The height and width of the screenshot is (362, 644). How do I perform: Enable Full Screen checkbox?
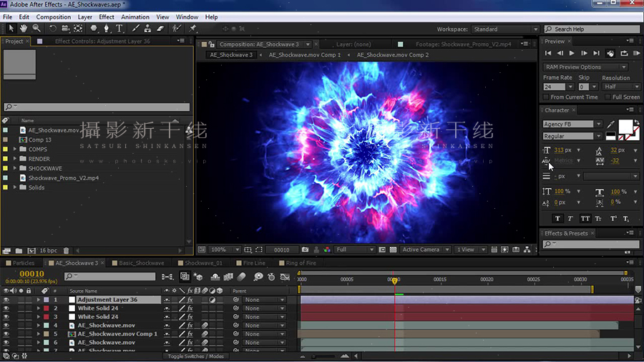coord(608,97)
